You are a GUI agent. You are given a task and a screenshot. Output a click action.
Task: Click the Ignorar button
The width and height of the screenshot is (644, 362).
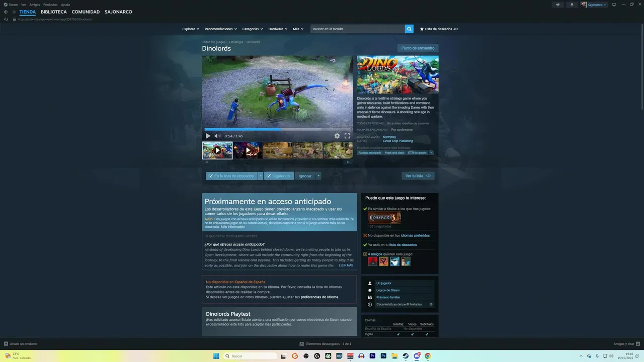tap(305, 176)
